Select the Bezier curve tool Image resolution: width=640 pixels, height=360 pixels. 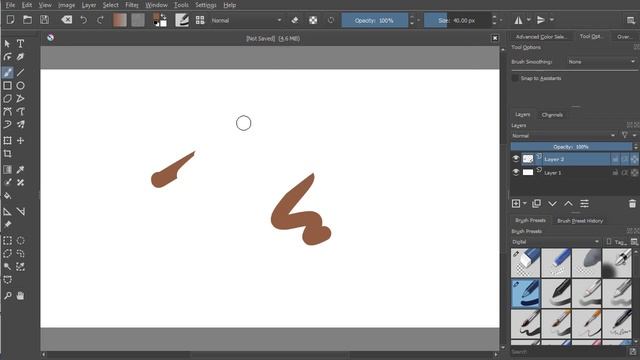pos(7,111)
